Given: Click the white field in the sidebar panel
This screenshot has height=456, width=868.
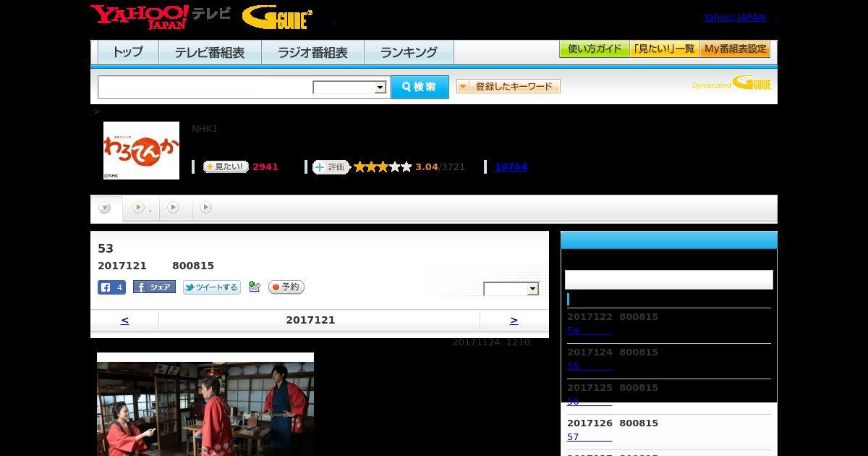Looking at the screenshot, I should tap(669, 279).
